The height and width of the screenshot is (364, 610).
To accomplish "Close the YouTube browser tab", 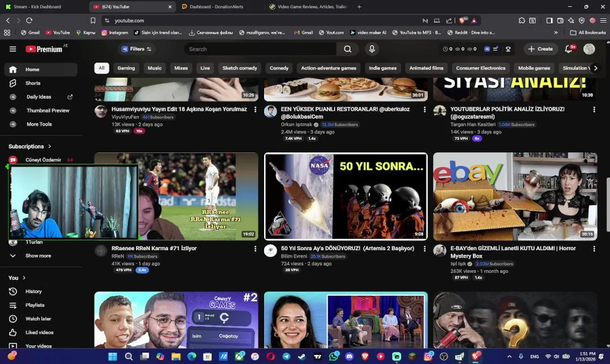I will click(170, 7).
